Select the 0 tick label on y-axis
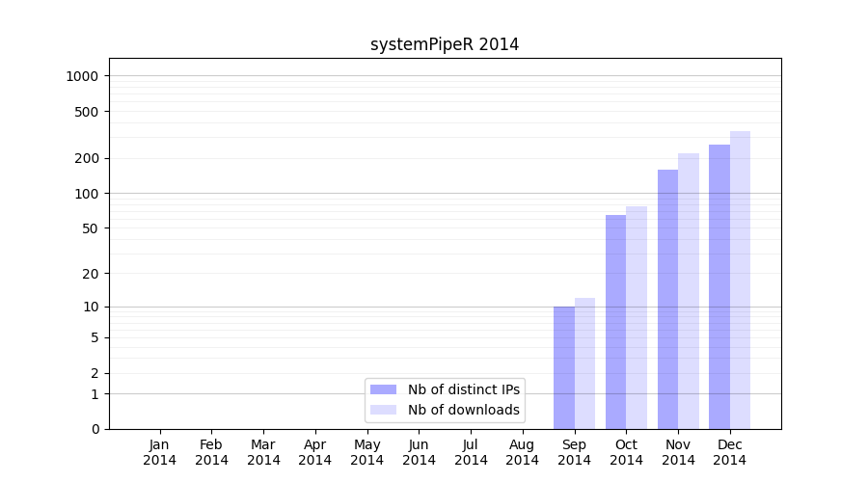868x482 pixels. 95,429
